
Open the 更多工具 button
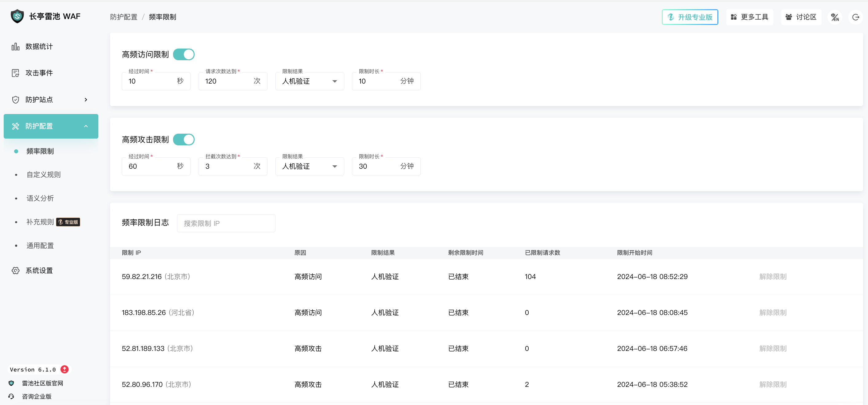pyautogui.click(x=749, y=17)
